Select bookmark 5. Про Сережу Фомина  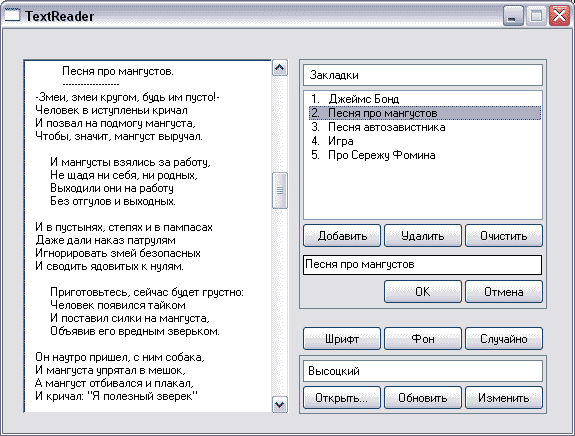click(x=425, y=155)
